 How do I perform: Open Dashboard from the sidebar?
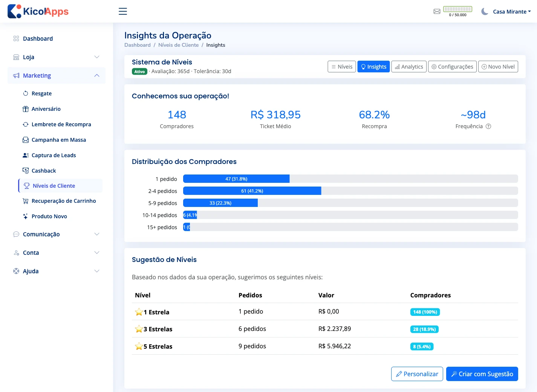tap(57, 38)
